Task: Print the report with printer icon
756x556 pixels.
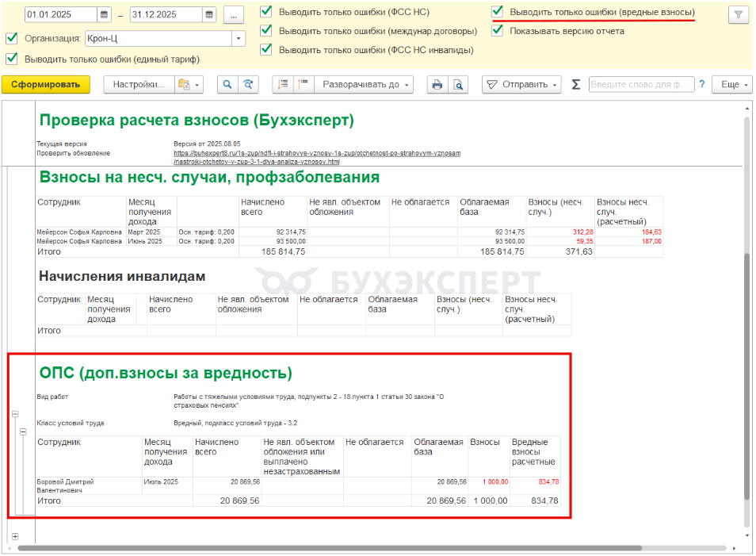Action: coord(437,84)
